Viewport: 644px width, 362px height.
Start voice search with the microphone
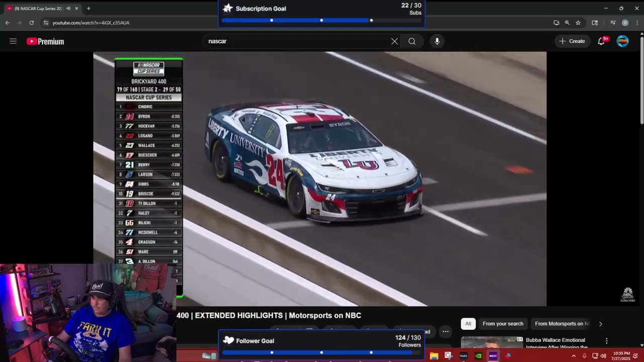[437, 41]
